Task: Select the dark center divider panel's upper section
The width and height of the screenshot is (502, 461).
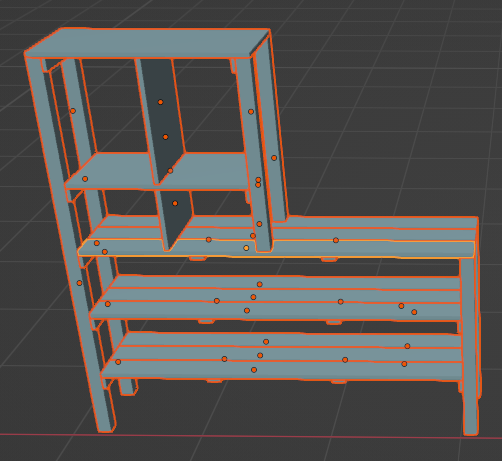Action: pos(160,120)
